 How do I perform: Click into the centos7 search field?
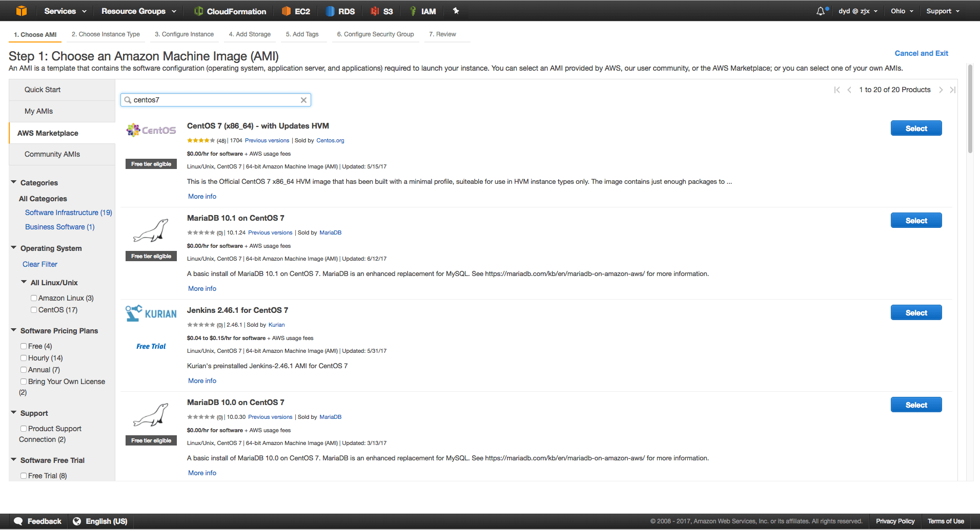point(215,100)
